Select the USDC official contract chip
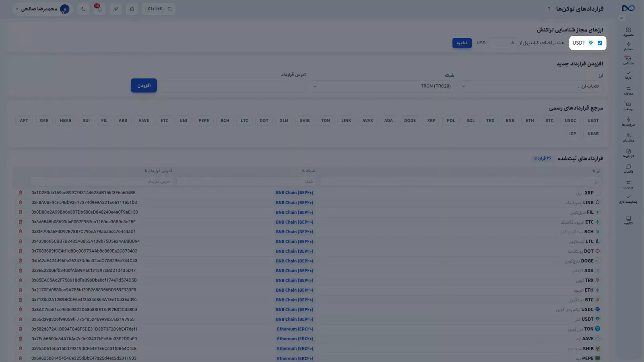644x362 pixels. [x=570, y=121]
